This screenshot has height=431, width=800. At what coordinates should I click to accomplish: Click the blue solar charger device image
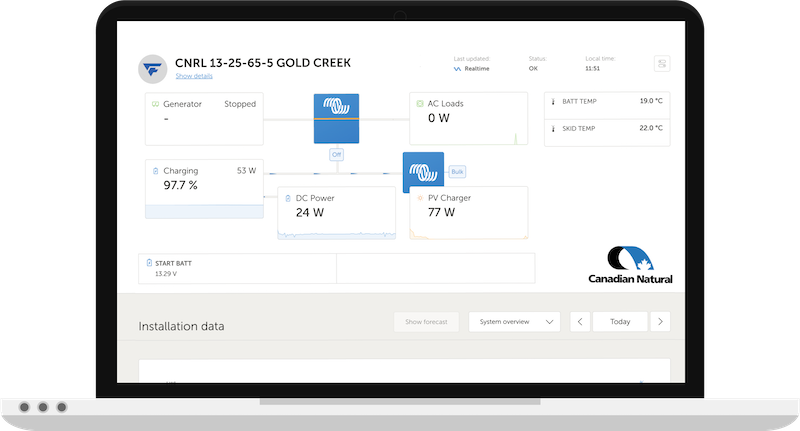pyautogui.click(x=423, y=171)
